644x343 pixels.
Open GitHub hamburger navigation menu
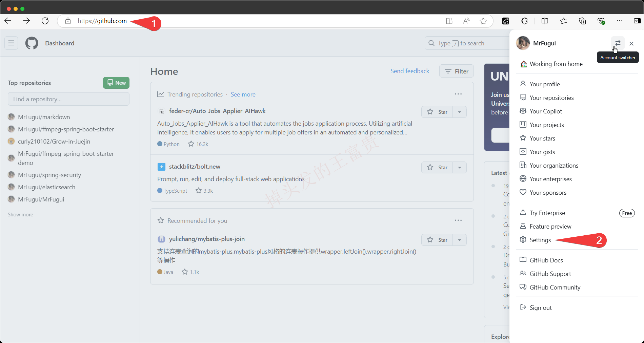click(x=11, y=43)
